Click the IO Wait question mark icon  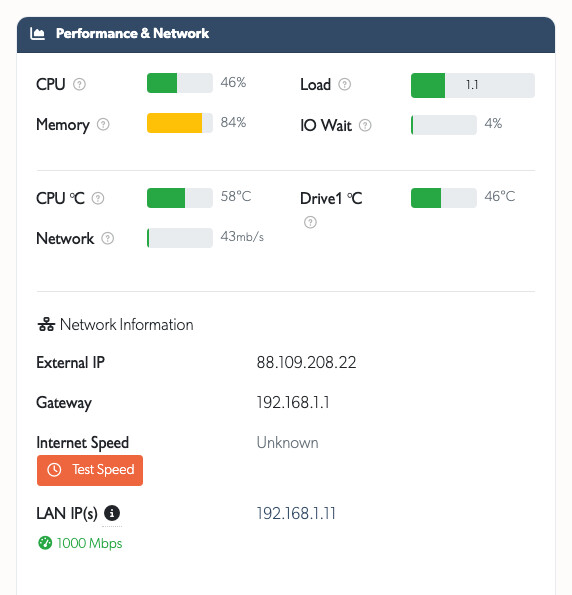365,125
